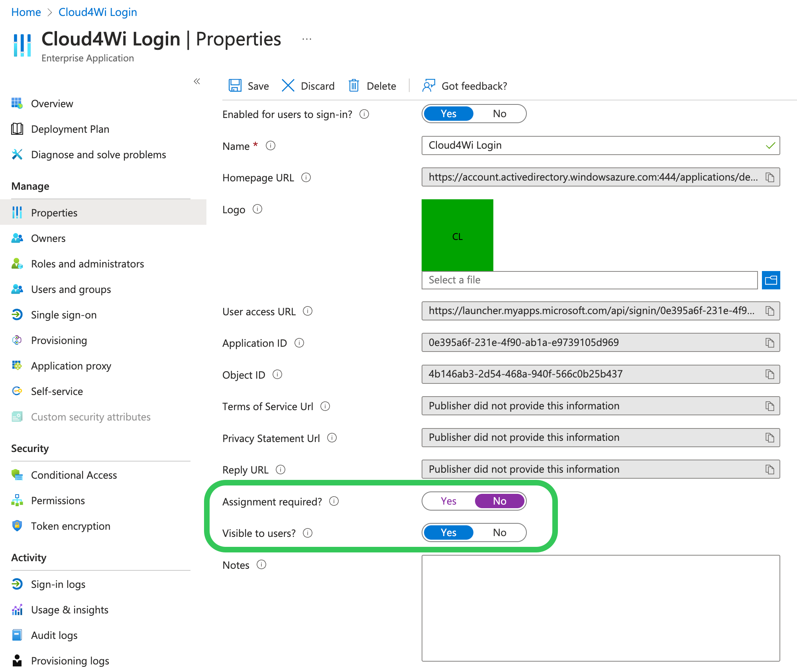Show info tooltip for Reply URL
Image resolution: width=797 pixels, height=672 pixels.
(281, 470)
